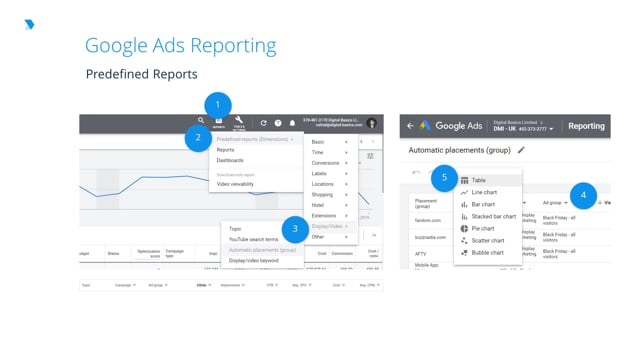Expand the Locations reports submenu

331,184
